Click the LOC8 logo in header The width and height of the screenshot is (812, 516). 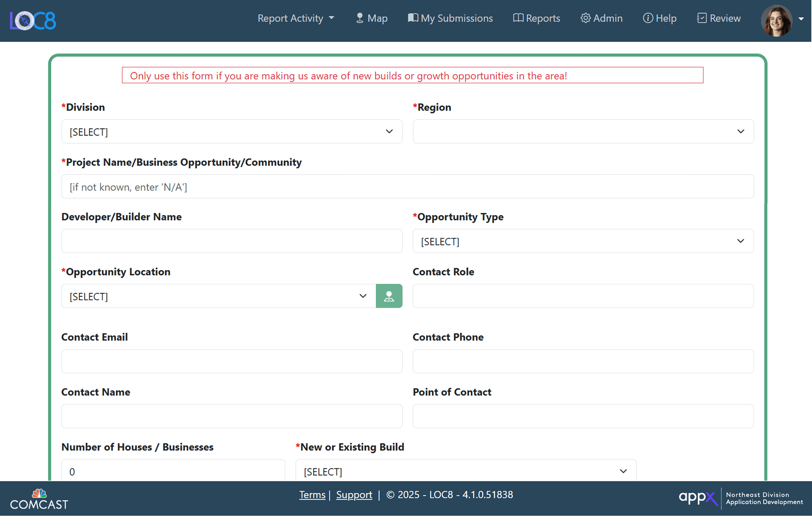coord(33,20)
